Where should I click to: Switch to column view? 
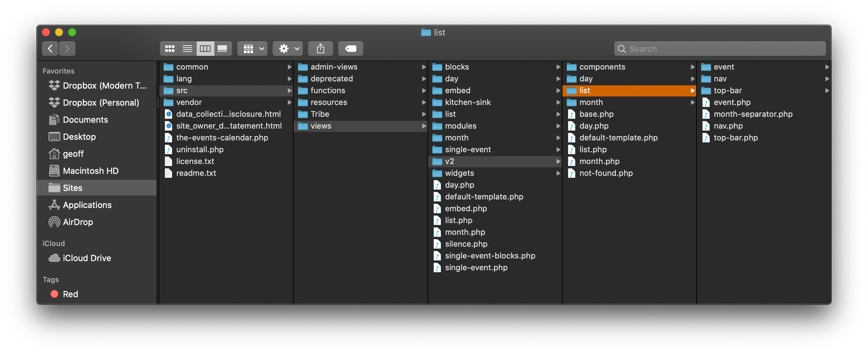coord(205,49)
